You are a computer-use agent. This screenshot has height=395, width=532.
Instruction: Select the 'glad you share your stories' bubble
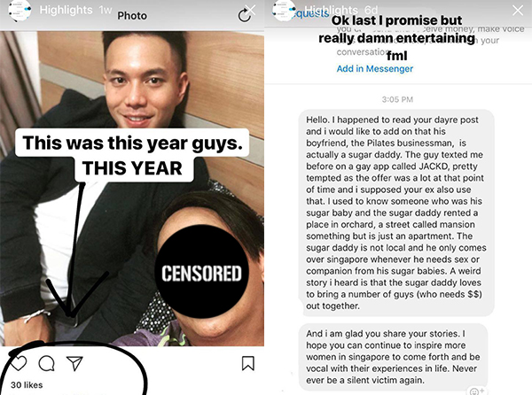[393, 357]
